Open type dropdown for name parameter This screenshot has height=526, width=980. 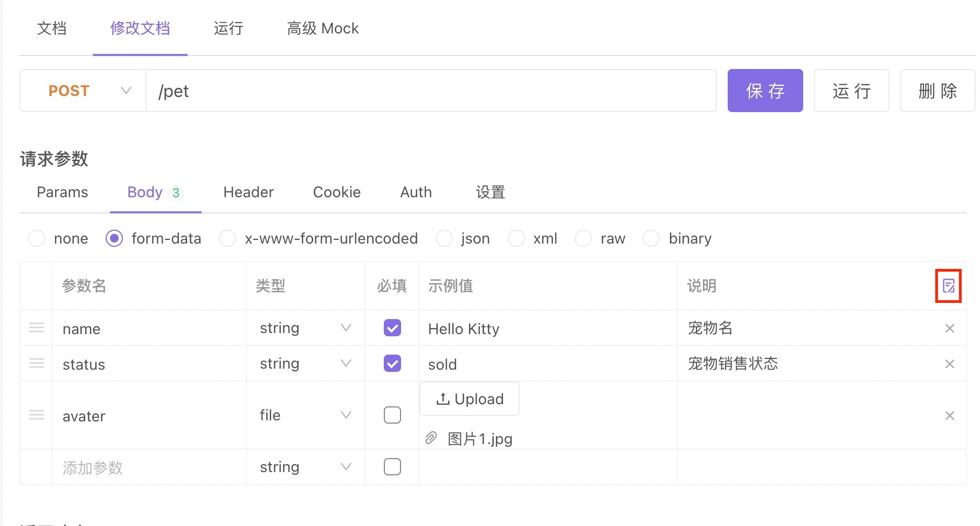click(346, 327)
